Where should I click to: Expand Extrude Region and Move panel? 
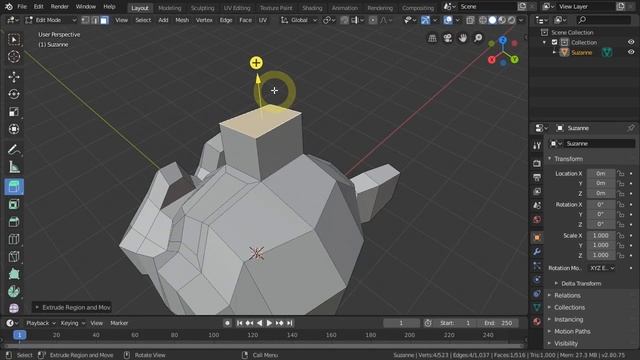point(73,307)
